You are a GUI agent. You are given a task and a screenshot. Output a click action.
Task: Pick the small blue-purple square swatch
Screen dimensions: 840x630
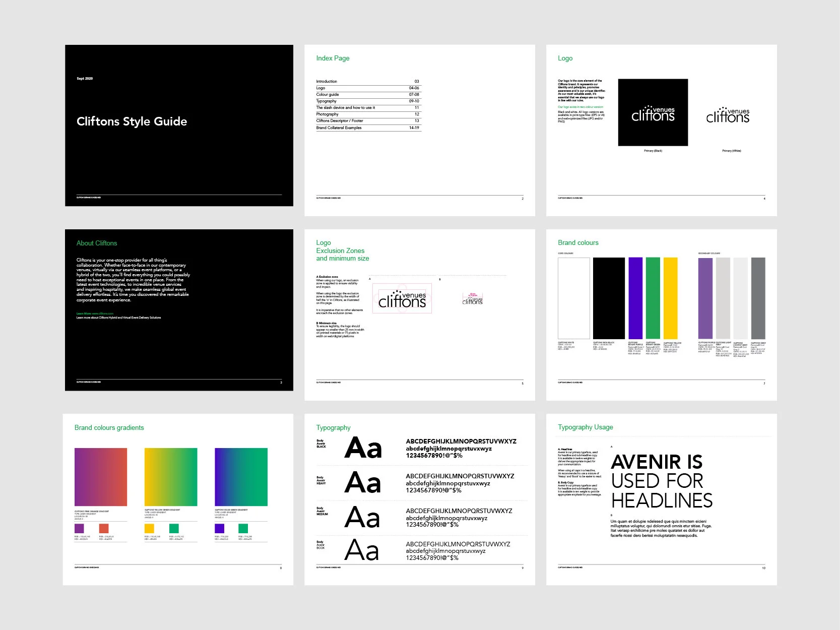[219, 528]
